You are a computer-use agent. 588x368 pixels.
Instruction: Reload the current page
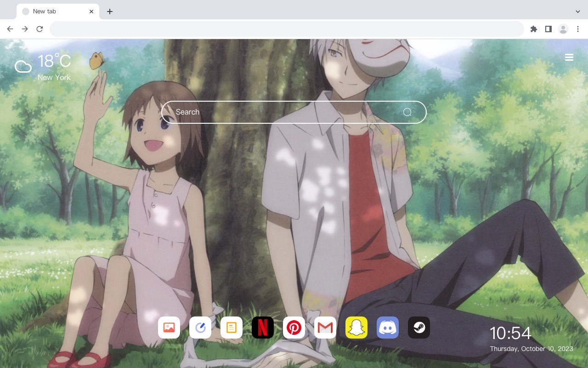coord(40,29)
